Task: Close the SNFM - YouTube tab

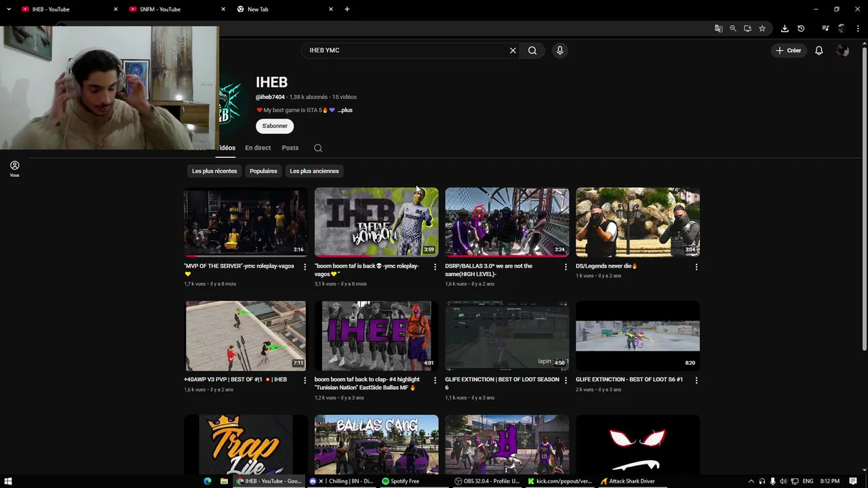Action: coord(223,9)
